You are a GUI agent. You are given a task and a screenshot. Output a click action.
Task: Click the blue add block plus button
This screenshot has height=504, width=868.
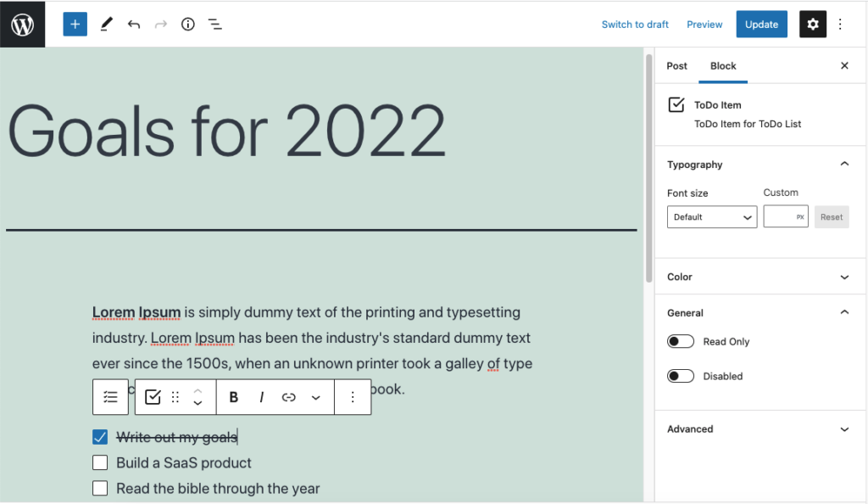coord(75,25)
